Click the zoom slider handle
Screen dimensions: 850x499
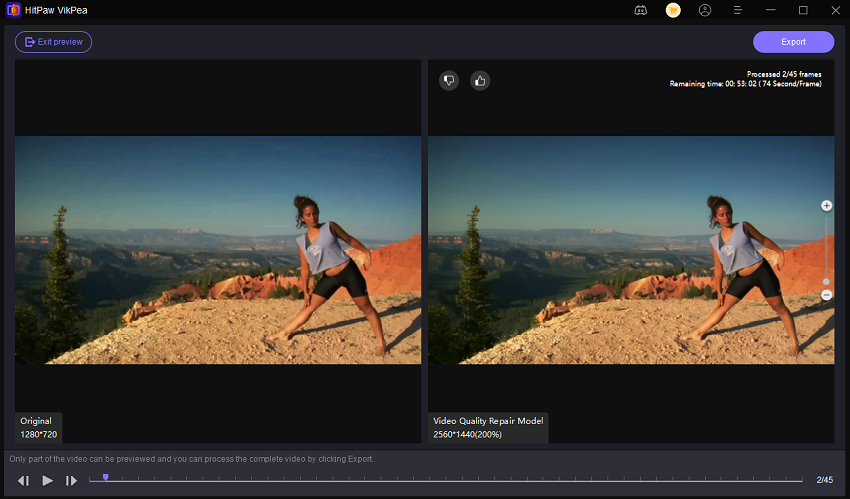point(826,282)
